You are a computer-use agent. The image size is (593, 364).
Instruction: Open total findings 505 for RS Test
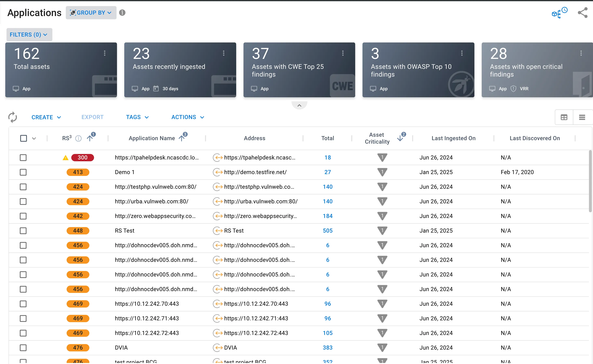click(x=328, y=231)
